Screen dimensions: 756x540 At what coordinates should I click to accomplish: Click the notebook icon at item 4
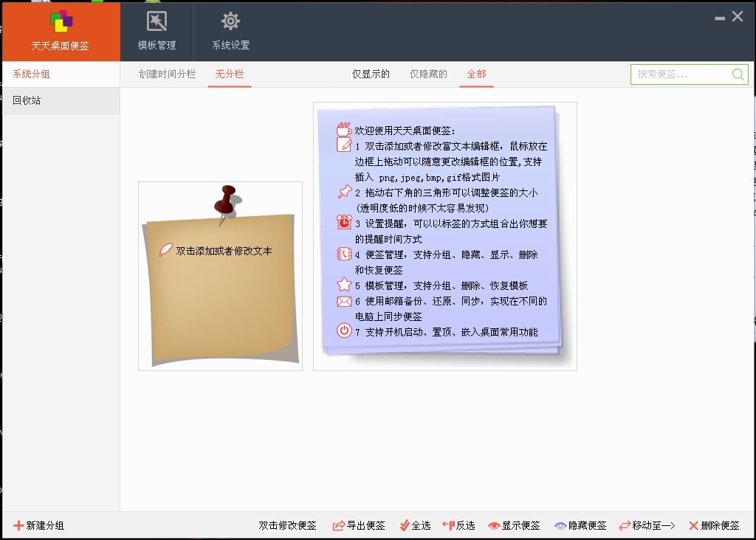tap(344, 253)
